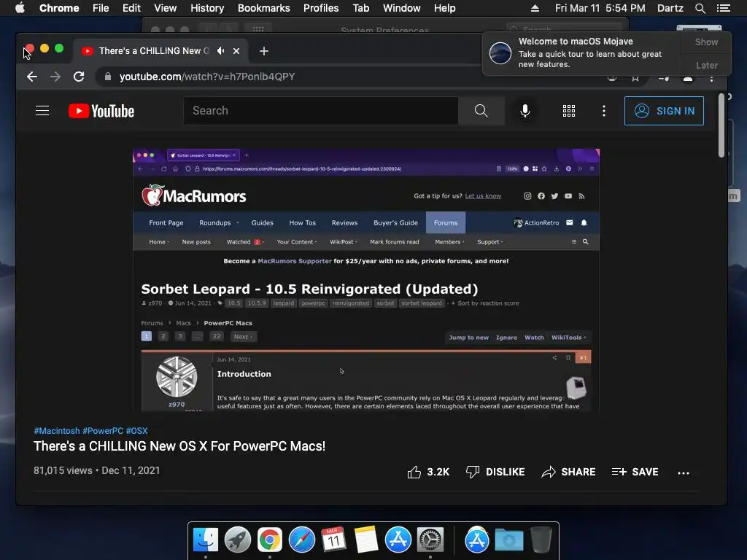Screen dimensions: 747x560
Task: Open Notification Center list icon
Action: [723, 8]
